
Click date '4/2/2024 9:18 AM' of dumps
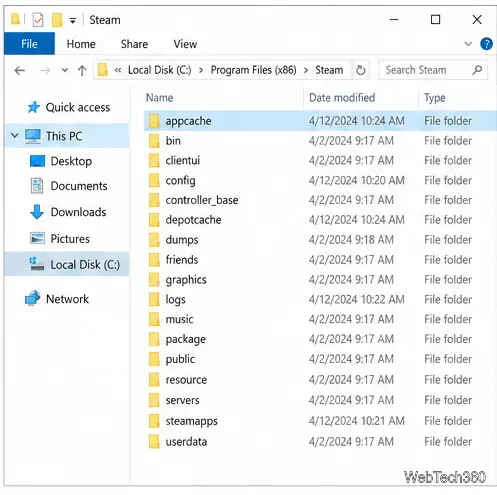351,240
